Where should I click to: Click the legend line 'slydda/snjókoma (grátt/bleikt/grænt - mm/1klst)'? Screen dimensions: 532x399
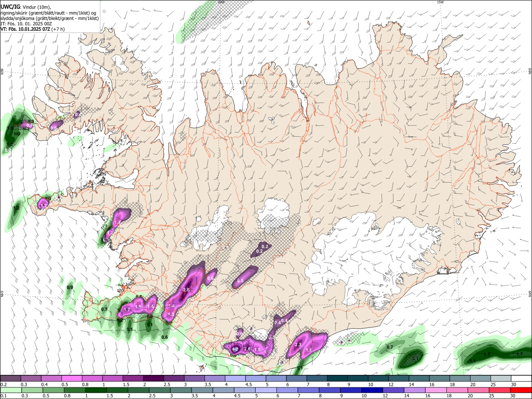point(49,18)
